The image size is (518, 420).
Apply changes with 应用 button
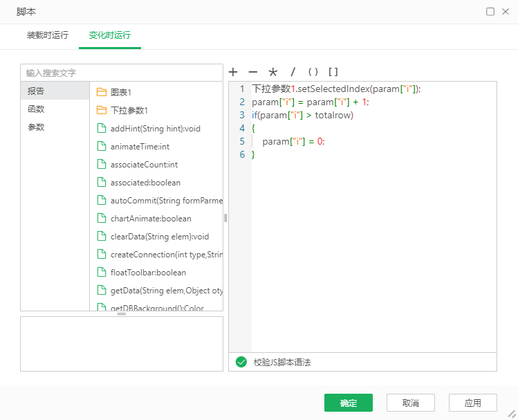point(473,403)
